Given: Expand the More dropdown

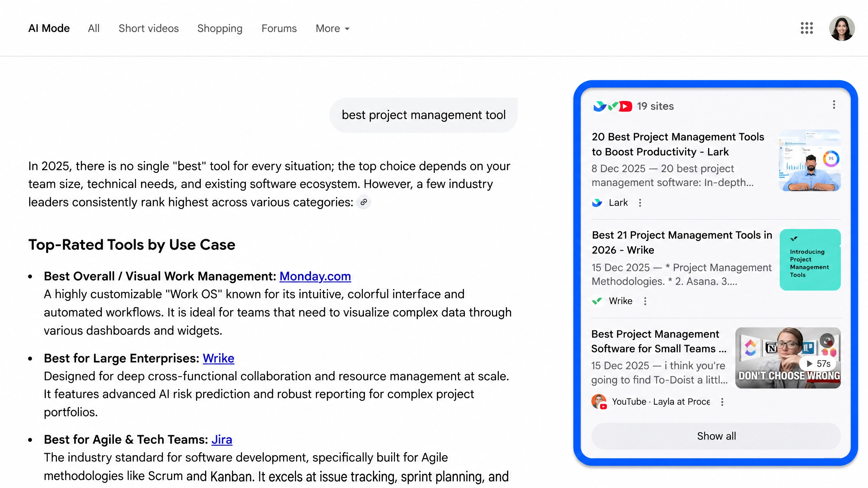Looking at the screenshot, I should click(x=332, y=28).
